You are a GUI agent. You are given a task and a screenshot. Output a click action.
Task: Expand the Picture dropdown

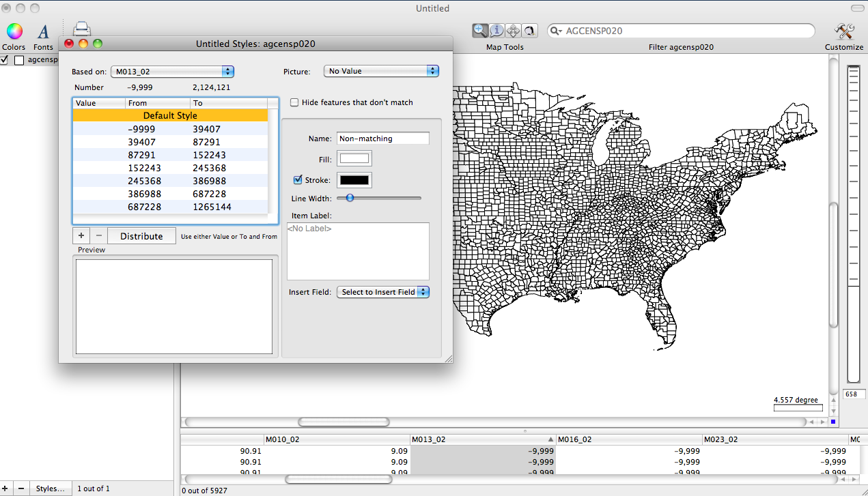380,71
